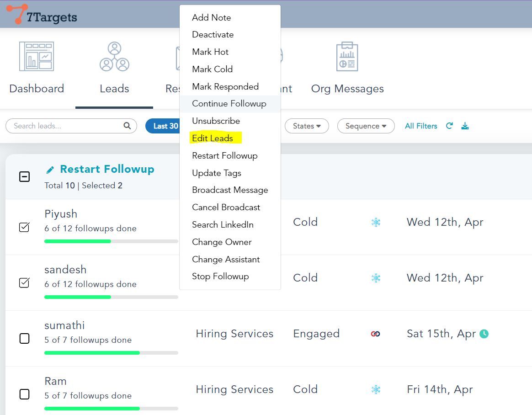
Task: Choose Edit Leads from the menu
Action: (x=213, y=138)
